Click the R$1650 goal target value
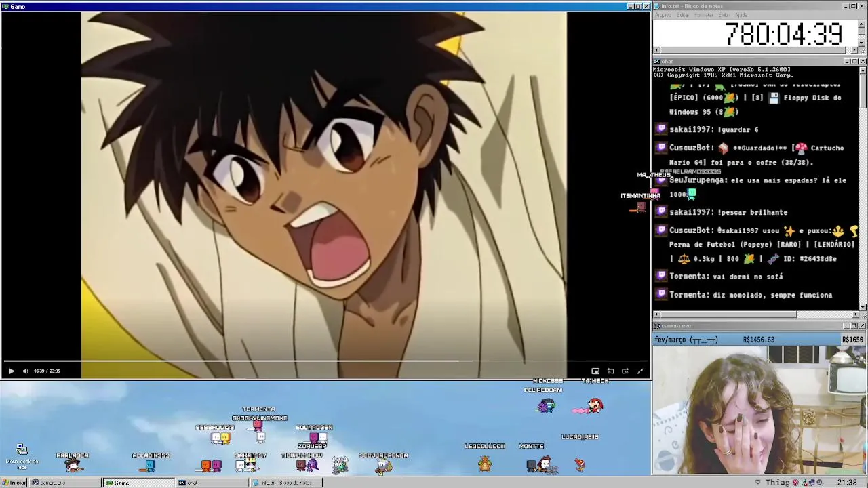The height and width of the screenshot is (488, 868). click(x=852, y=340)
